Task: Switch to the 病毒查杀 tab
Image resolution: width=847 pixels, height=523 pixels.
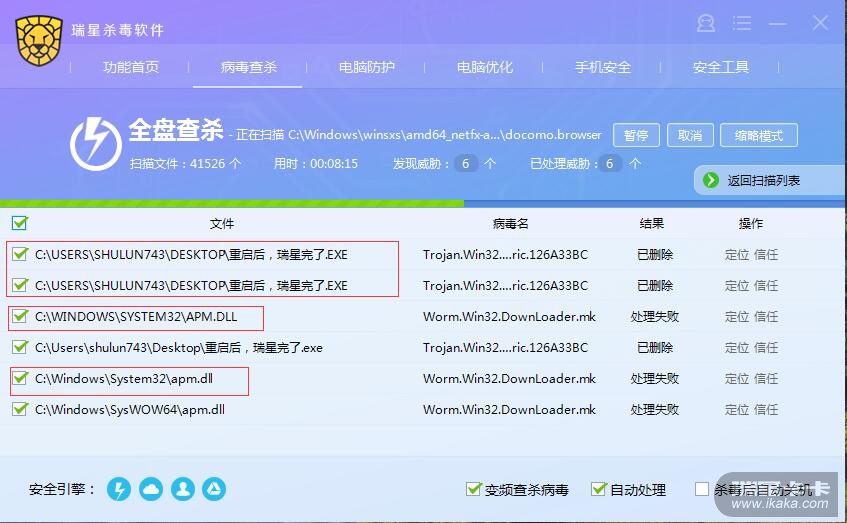Action: point(248,67)
